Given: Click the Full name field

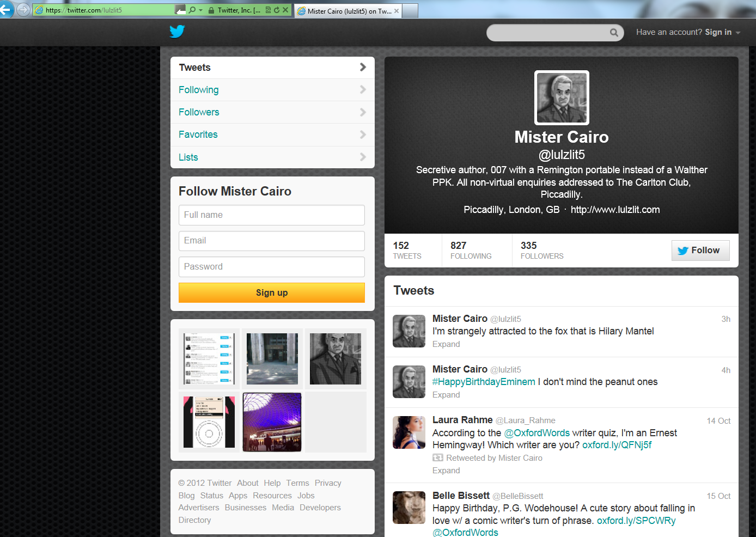Looking at the screenshot, I should coord(272,215).
